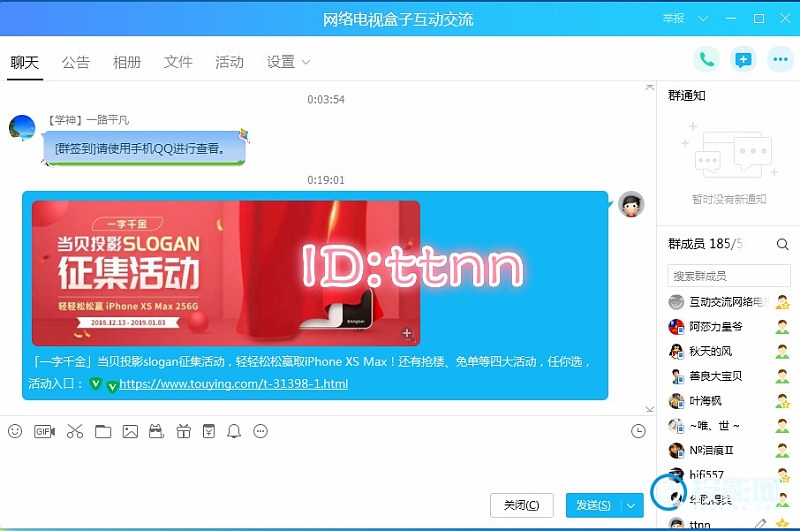
Task: Switch to the 聊天 tab
Action: [24, 62]
